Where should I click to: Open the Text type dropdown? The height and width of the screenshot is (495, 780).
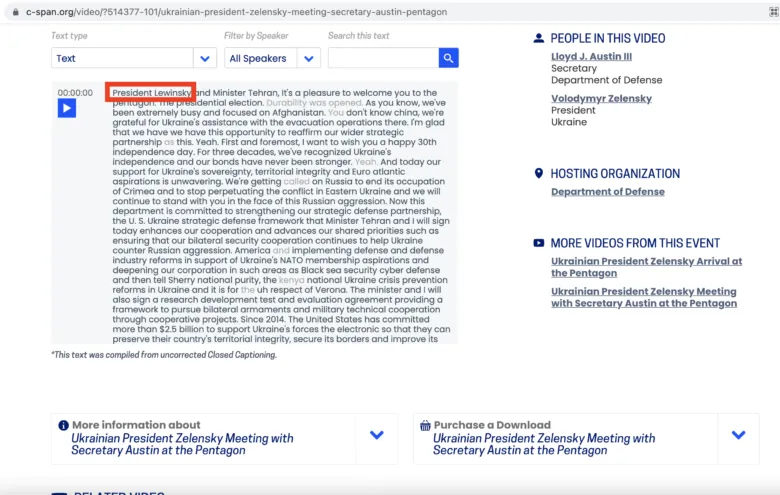tap(134, 58)
